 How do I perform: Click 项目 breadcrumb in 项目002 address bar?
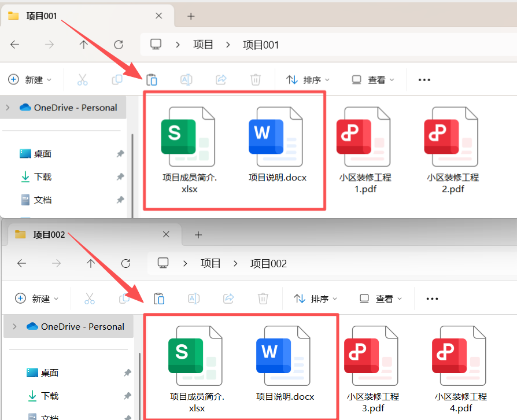coord(211,263)
